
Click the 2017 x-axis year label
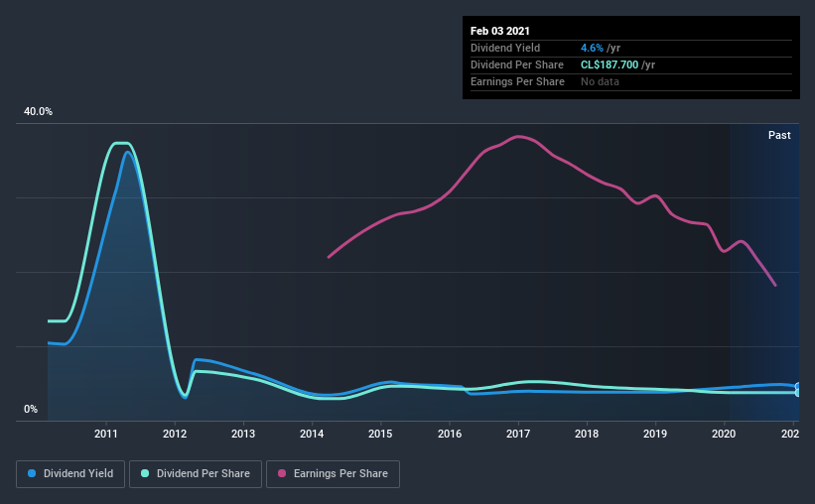click(x=518, y=434)
